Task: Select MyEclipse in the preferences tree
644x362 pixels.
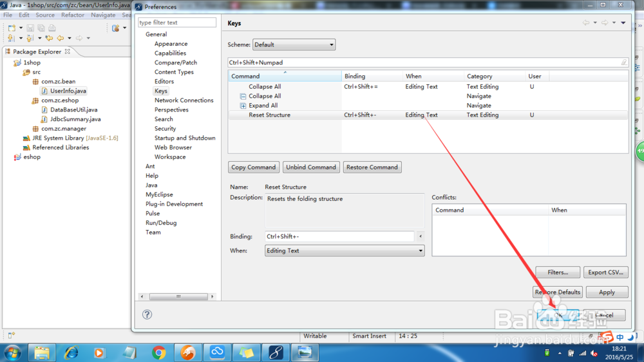Action: pos(159,195)
